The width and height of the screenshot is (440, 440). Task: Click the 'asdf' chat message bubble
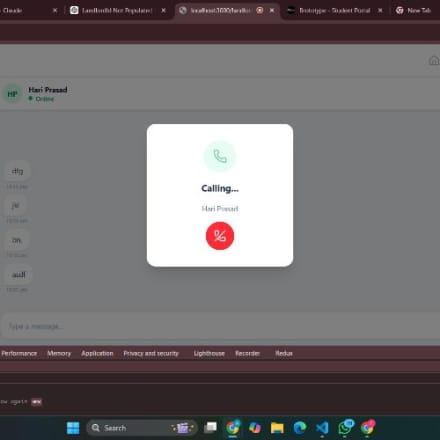point(19,275)
